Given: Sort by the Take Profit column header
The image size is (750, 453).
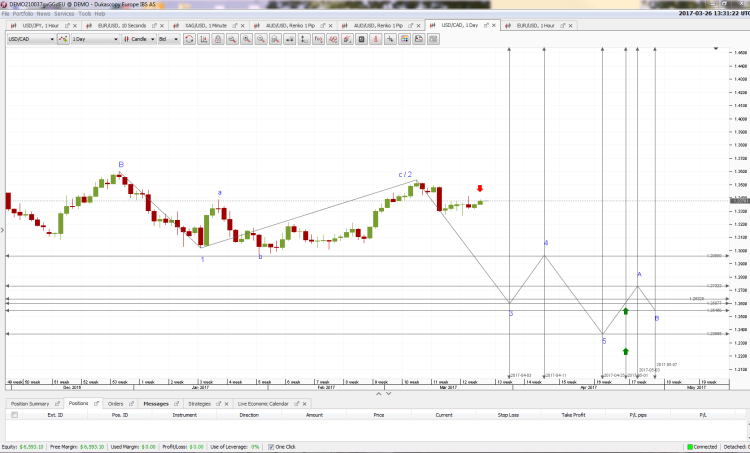Looking at the screenshot, I should coord(574,415).
